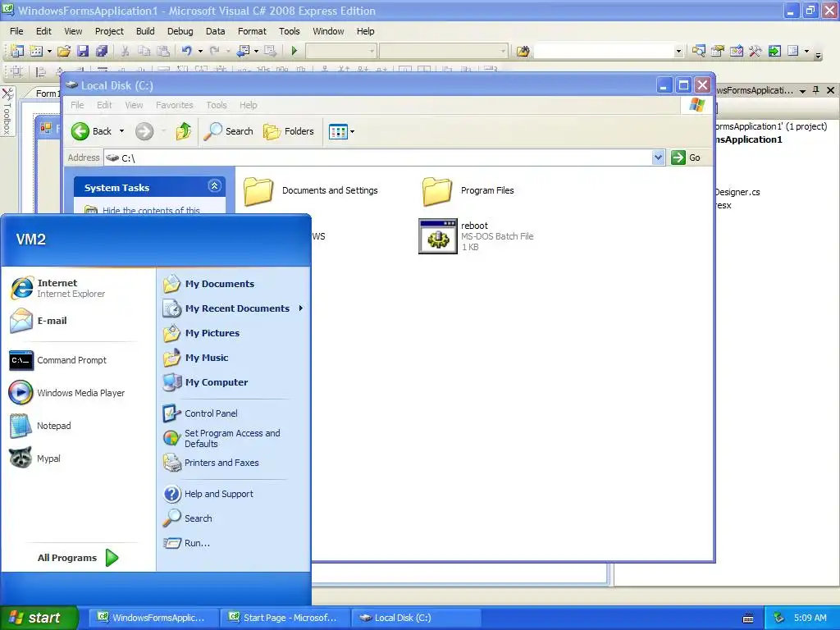Image resolution: width=840 pixels, height=630 pixels.
Task: Open Documents and Settings folder
Action: [x=311, y=190]
